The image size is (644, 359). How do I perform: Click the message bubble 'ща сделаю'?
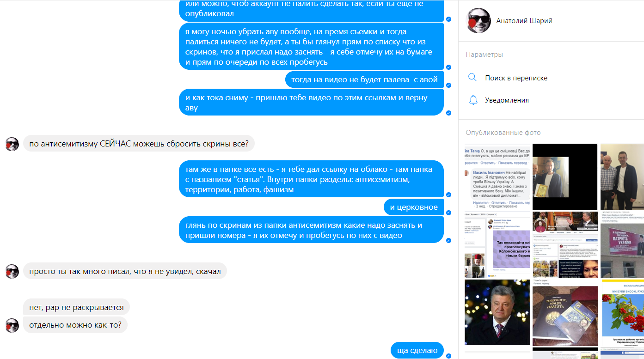tap(417, 350)
